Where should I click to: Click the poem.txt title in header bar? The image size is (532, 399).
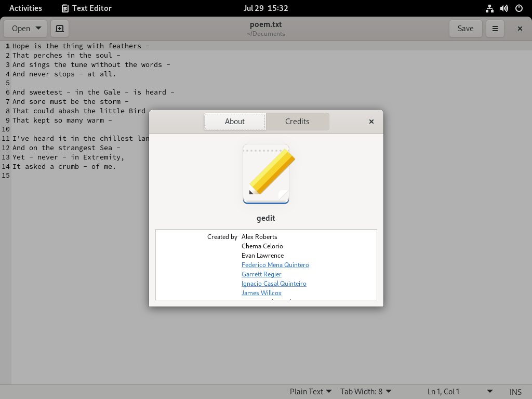[x=265, y=24]
